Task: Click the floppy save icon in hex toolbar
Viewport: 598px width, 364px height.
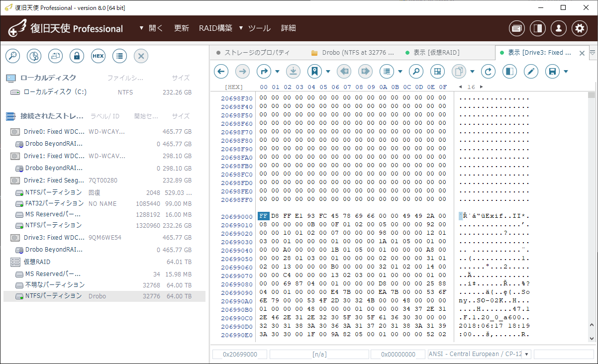Action: pyautogui.click(x=552, y=72)
